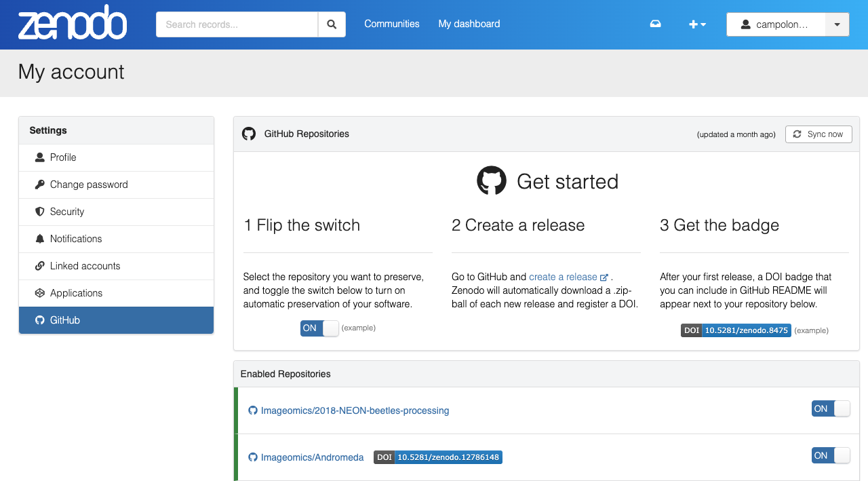Click the campolon username button

click(776, 24)
